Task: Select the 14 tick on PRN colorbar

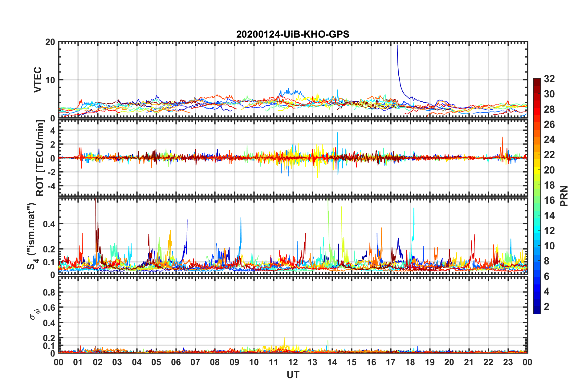Action: pos(549,216)
